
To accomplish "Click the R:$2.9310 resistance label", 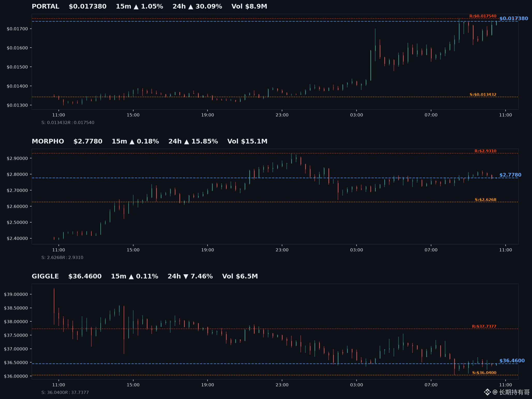I will point(485,151).
